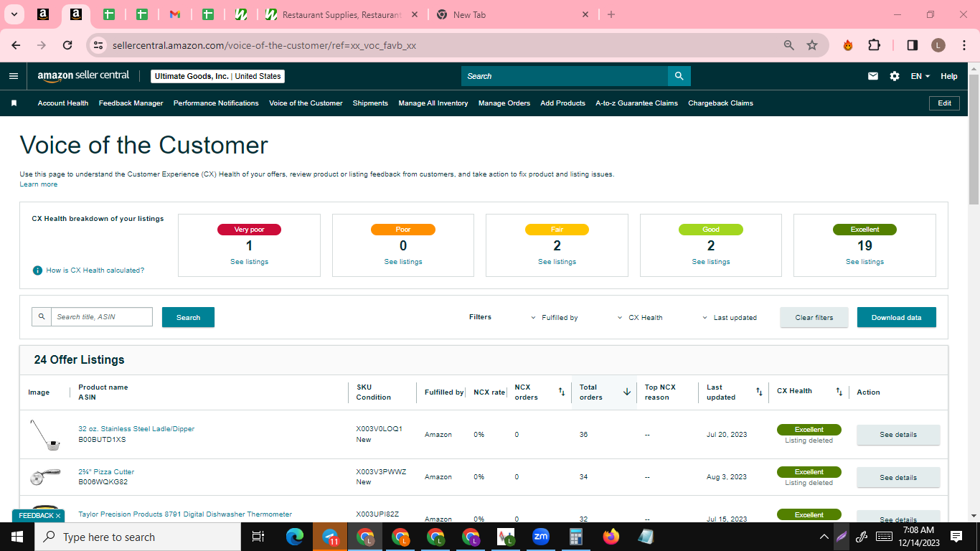Viewport: 980px width, 551px height.
Task: Open the browser zoom magnifier icon
Action: [789, 45]
